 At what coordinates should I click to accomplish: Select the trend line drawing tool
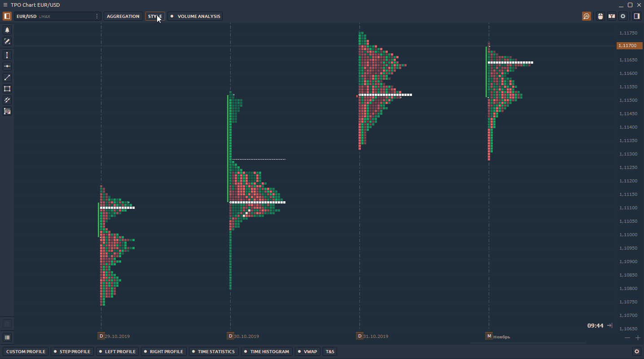[7, 78]
